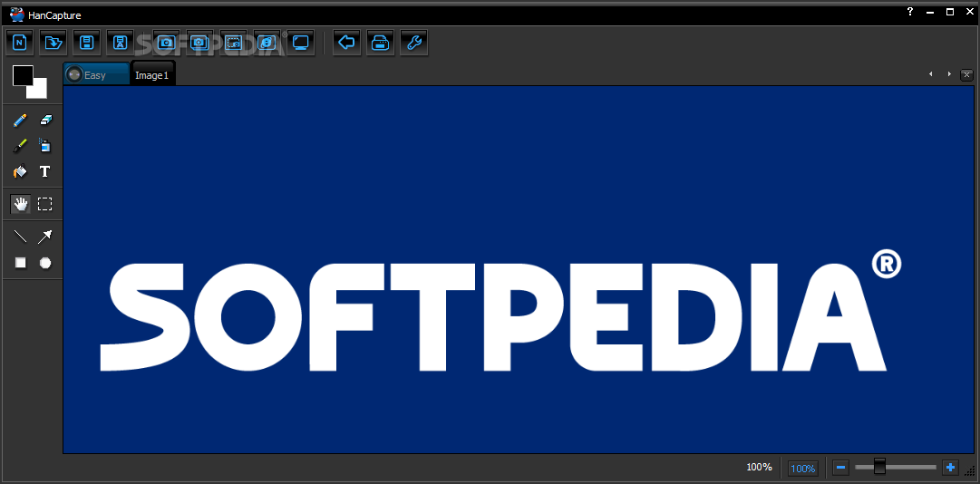Click the white background color swatch
Viewport: 980px width, 484px height.
39,92
